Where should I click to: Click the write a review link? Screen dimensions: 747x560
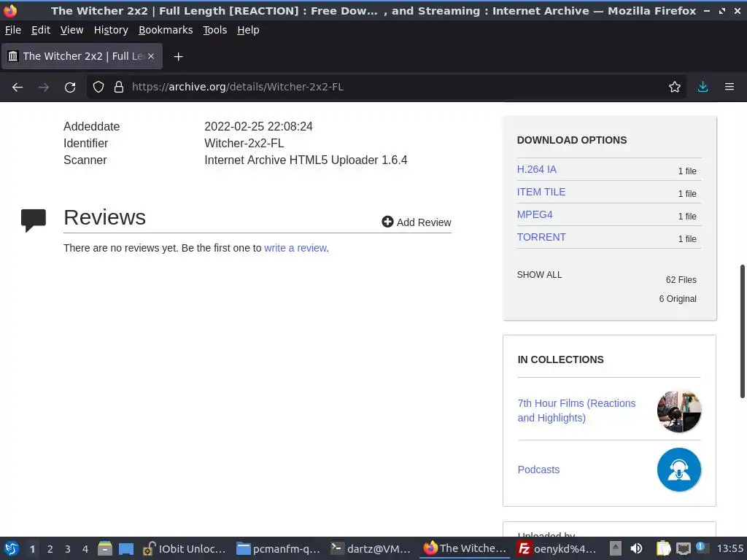295,248
